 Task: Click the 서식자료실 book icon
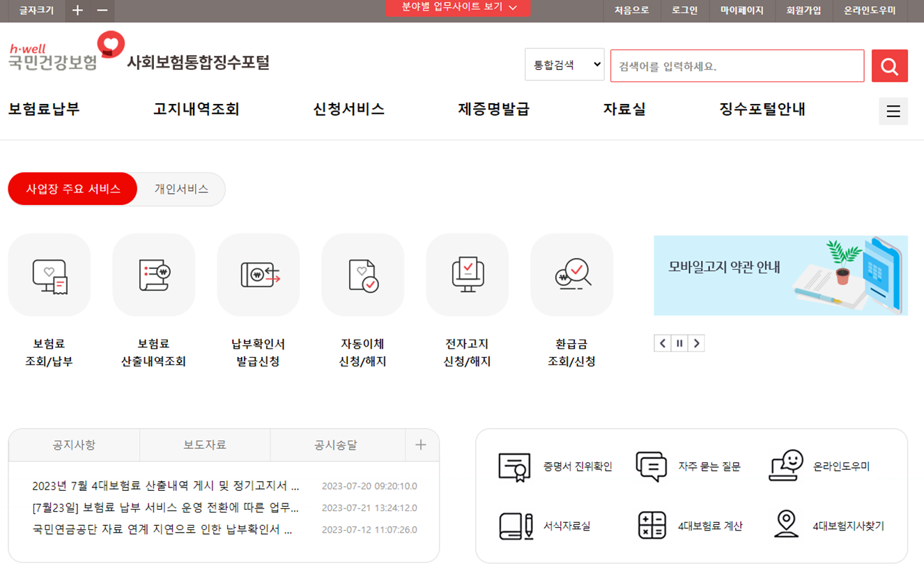(516, 526)
